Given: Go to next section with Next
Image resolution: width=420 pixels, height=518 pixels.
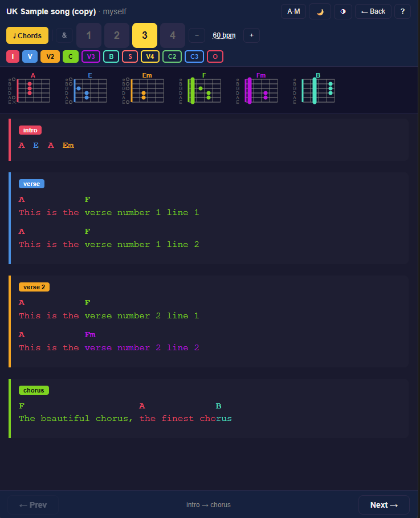Looking at the screenshot, I should click(384, 505).
